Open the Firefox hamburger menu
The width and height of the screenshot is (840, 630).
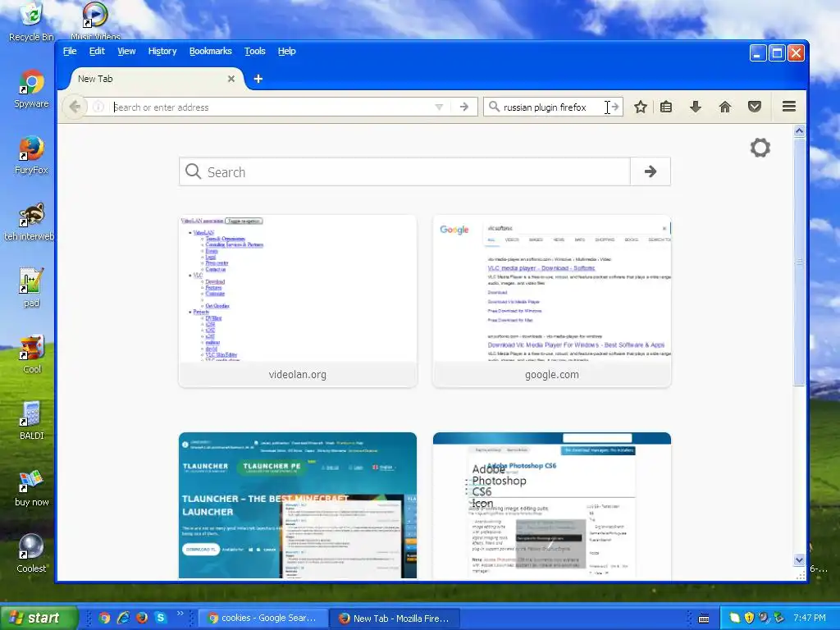(x=788, y=106)
